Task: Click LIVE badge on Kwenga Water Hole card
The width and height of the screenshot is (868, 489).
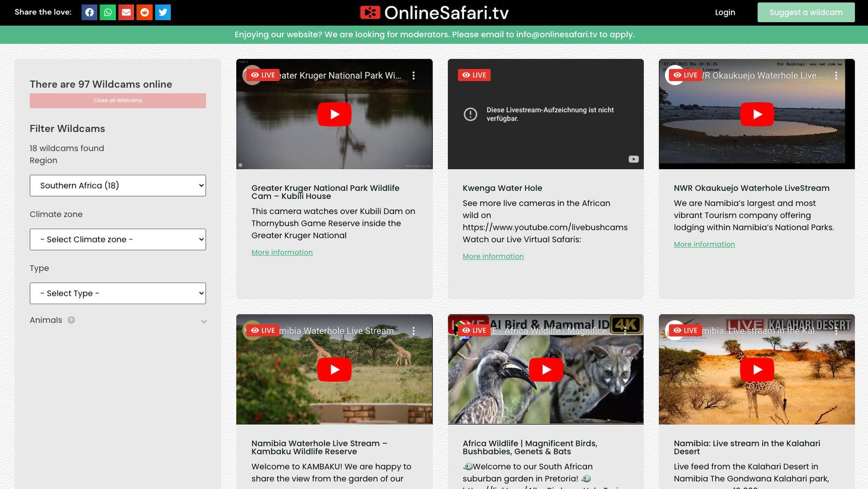Action: tap(474, 75)
